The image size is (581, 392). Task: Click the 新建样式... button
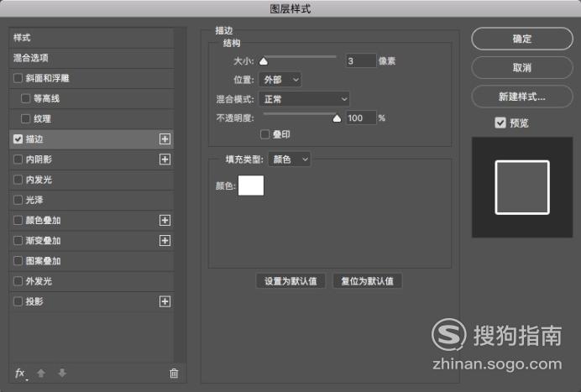[x=522, y=97]
